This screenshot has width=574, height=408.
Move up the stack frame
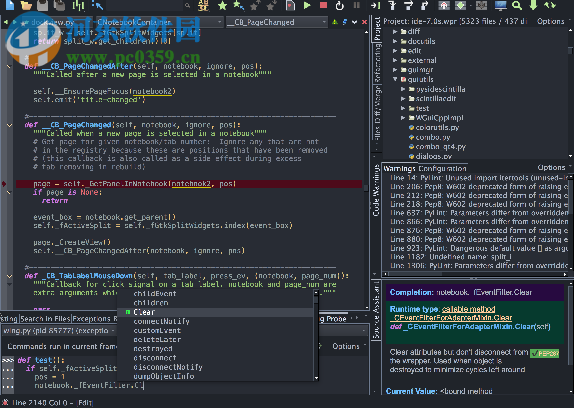point(444,5)
